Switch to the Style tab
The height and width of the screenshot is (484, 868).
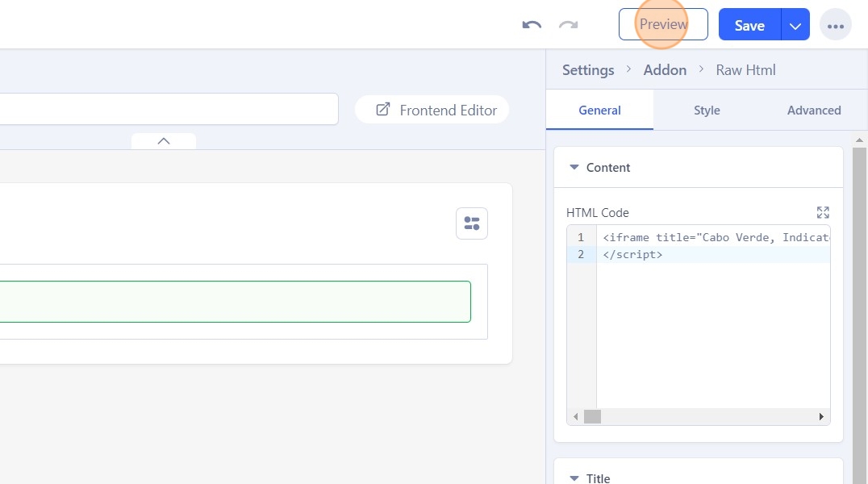point(707,111)
